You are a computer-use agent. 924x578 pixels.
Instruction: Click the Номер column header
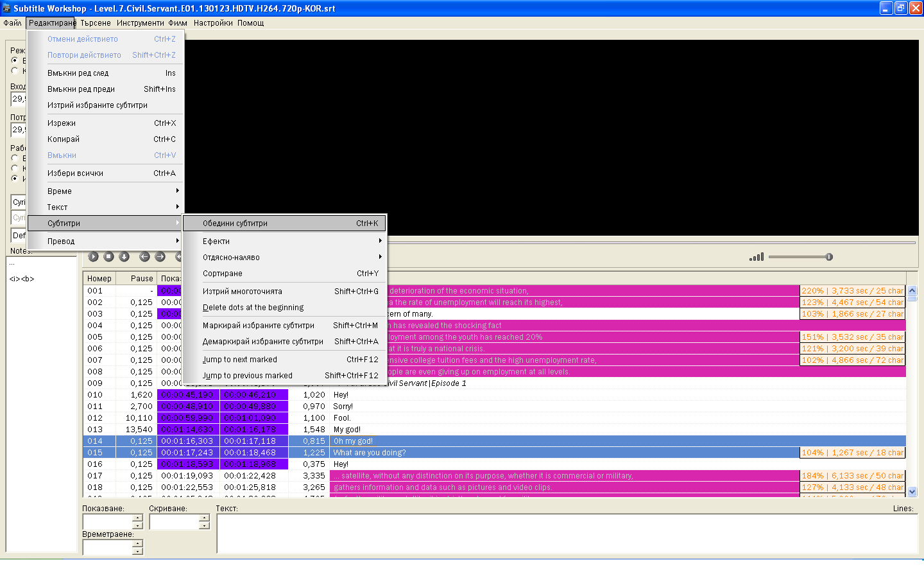tap(99, 279)
